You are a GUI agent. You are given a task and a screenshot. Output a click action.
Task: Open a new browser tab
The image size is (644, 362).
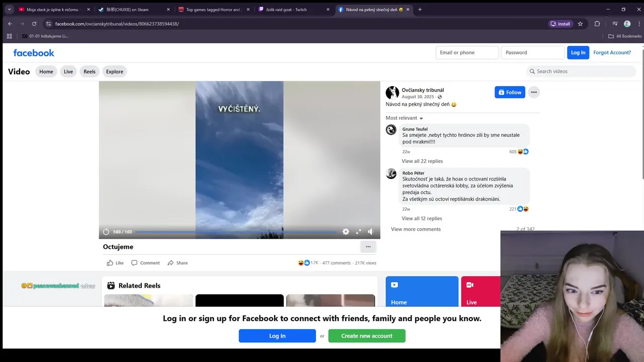point(420,10)
